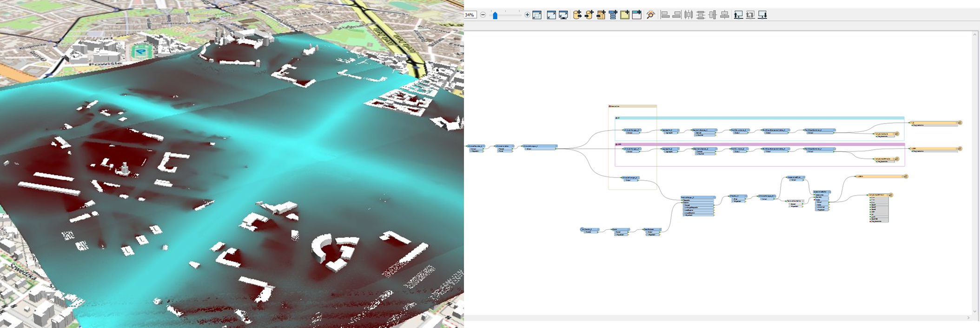Select the FeatureMerger transformer with multiple ports
980x328 pixels.
697,198
